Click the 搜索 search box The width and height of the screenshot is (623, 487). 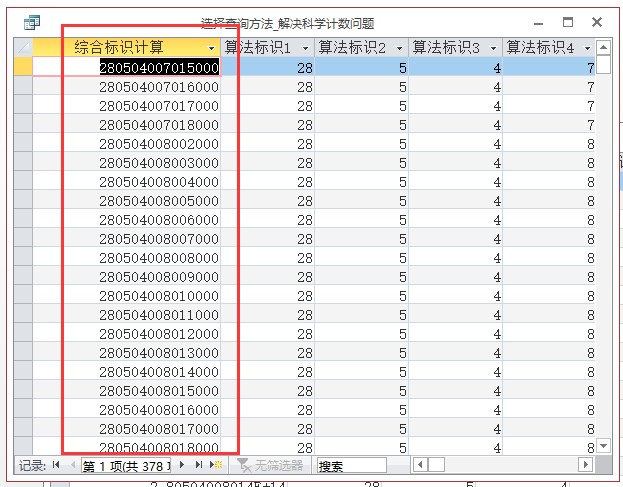pos(350,465)
